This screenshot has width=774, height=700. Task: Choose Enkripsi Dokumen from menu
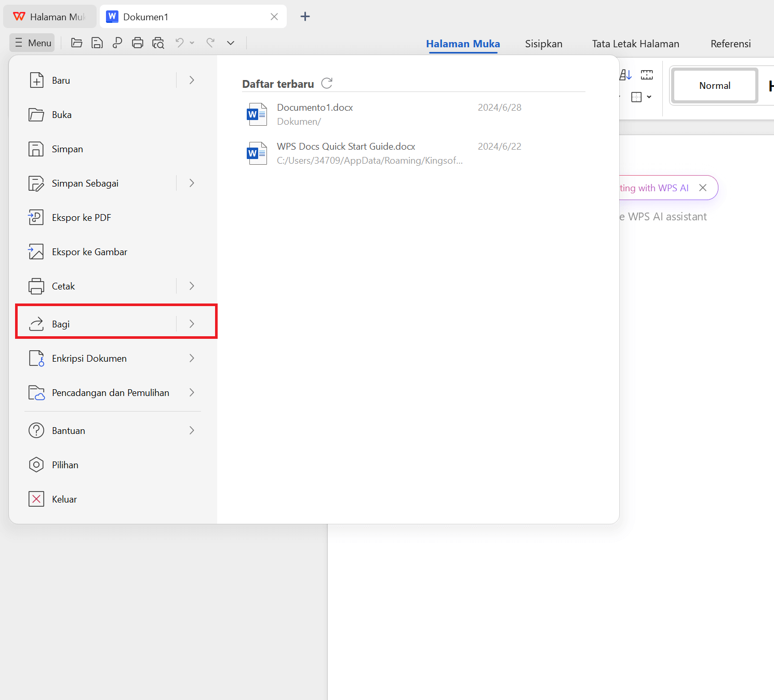[x=89, y=359]
